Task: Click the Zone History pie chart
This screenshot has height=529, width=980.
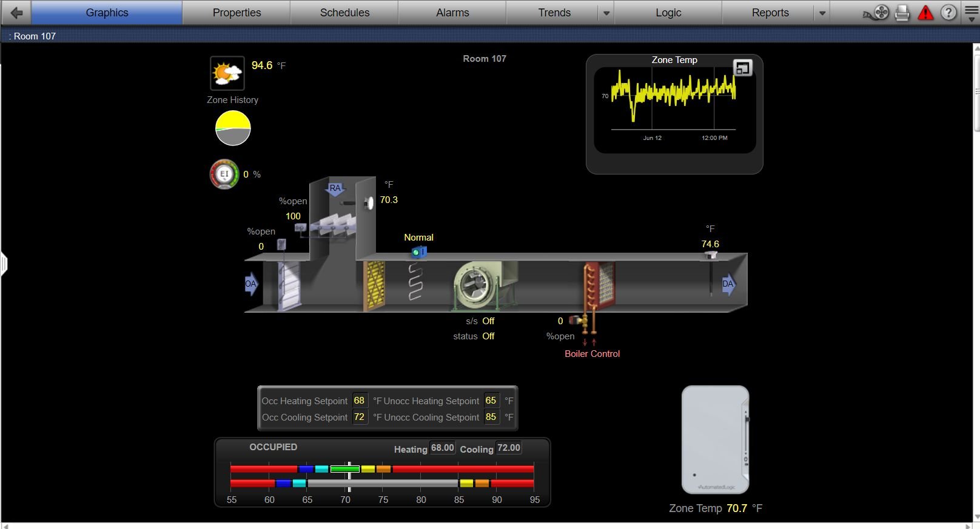Action: tap(233, 128)
